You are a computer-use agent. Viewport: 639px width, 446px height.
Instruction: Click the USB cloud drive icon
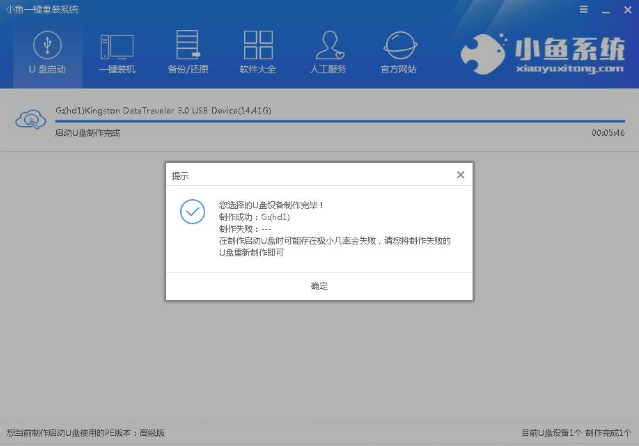[30, 120]
